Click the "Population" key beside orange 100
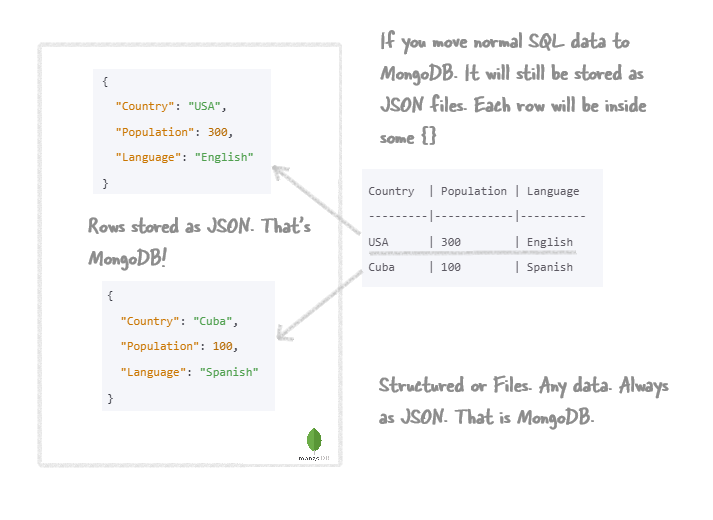The width and height of the screenshot is (713, 520). (160, 346)
